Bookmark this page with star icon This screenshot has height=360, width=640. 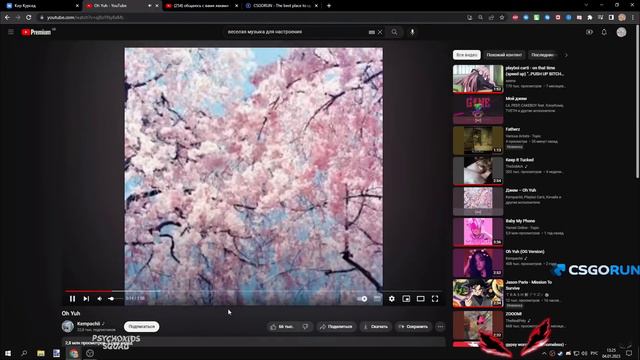point(502,18)
